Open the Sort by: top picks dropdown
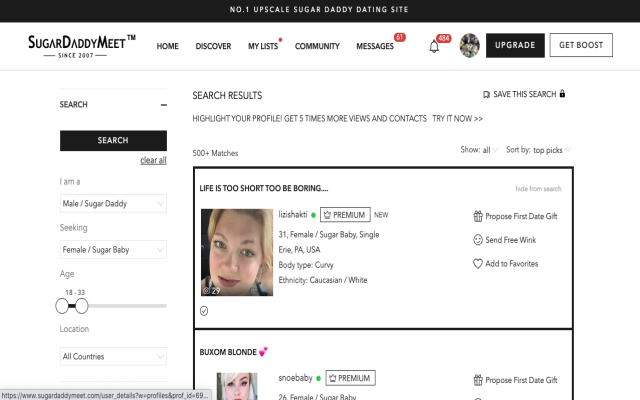The height and width of the screenshot is (400, 640). pyautogui.click(x=538, y=150)
